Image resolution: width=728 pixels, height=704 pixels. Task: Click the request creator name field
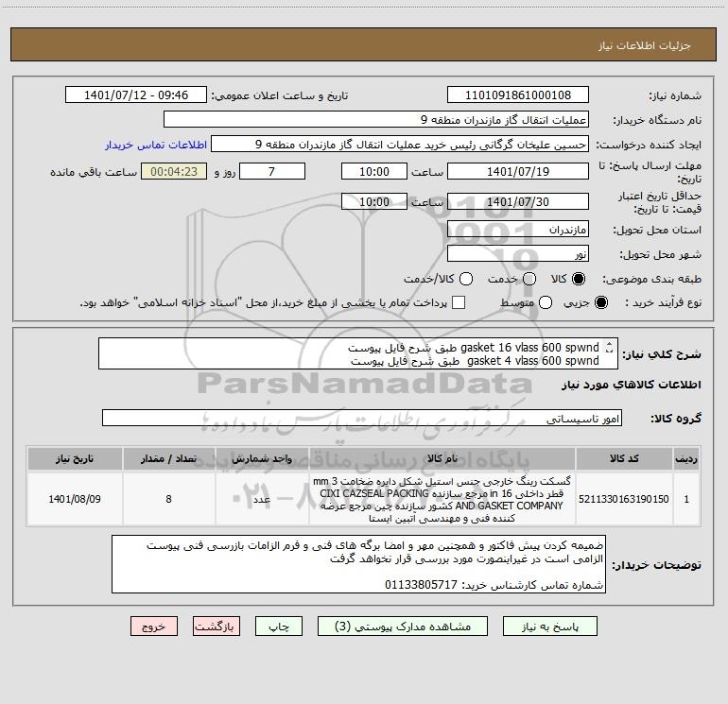[x=400, y=144]
